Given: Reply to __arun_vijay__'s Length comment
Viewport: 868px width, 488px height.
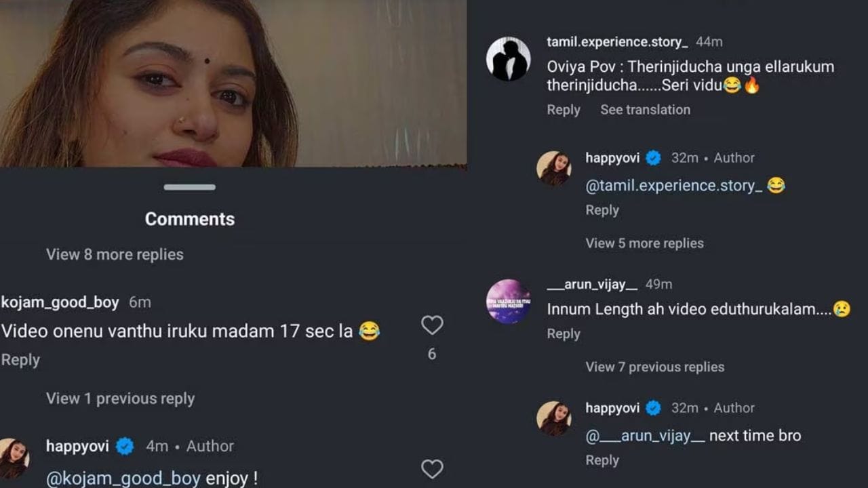Looking at the screenshot, I should pos(564,334).
